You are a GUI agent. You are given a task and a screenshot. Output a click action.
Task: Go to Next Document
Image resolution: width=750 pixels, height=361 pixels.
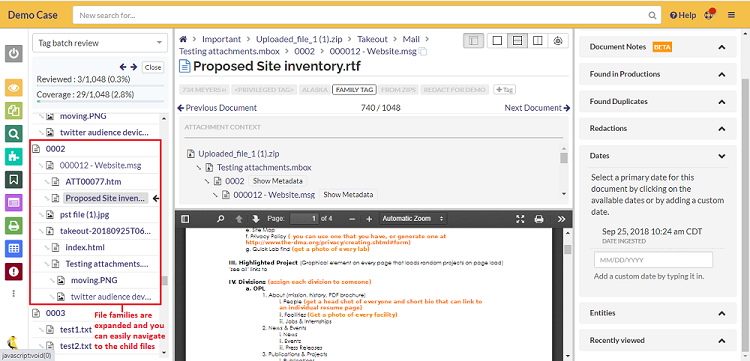click(537, 108)
